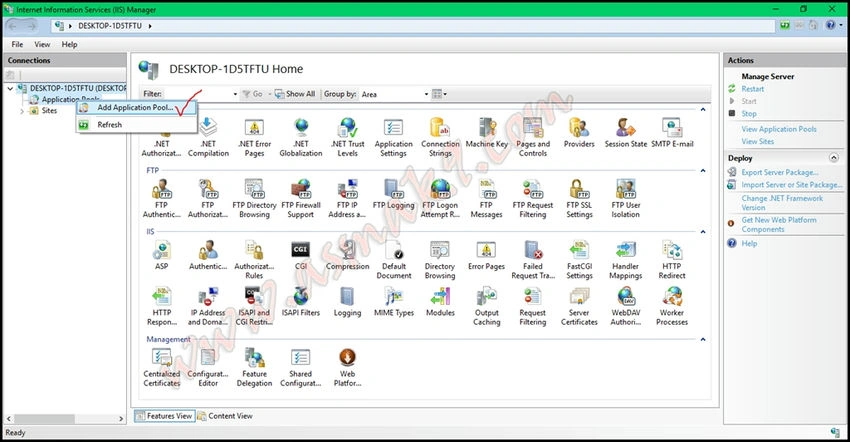The width and height of the screenshot is (850, 442).
Task: Choose Add Application Pool menu entry
Action: coord(137,108)
